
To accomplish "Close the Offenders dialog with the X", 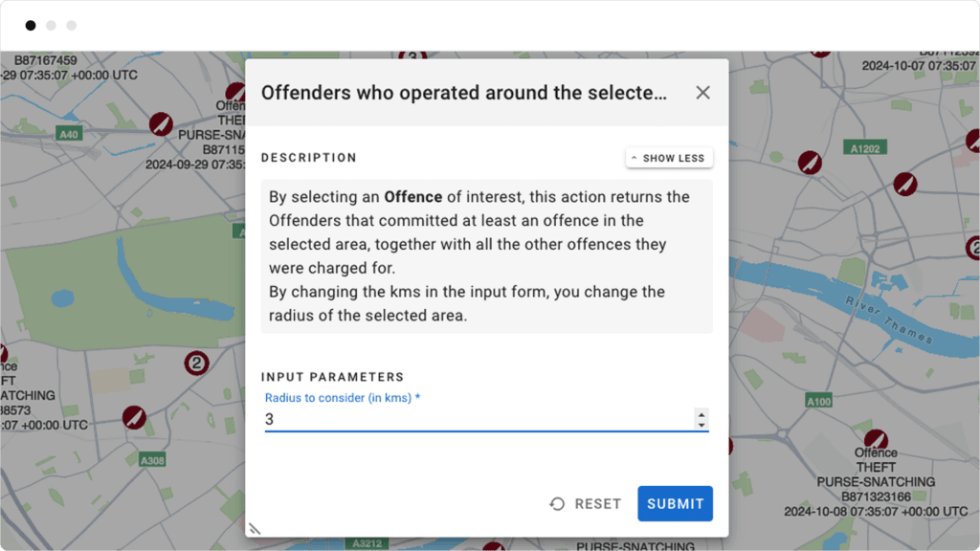I will (702, 93).
